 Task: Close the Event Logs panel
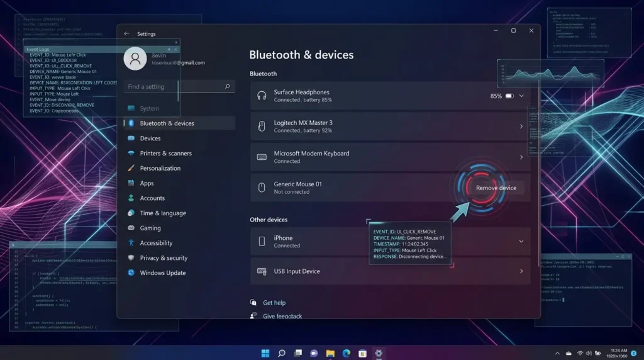coord(175,49)
